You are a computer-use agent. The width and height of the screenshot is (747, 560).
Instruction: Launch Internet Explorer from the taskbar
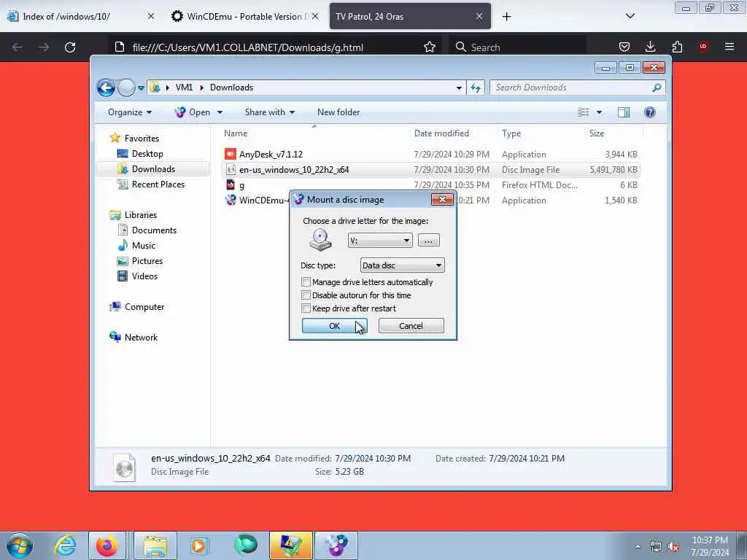pyautogui.click(x=65, y=545)
